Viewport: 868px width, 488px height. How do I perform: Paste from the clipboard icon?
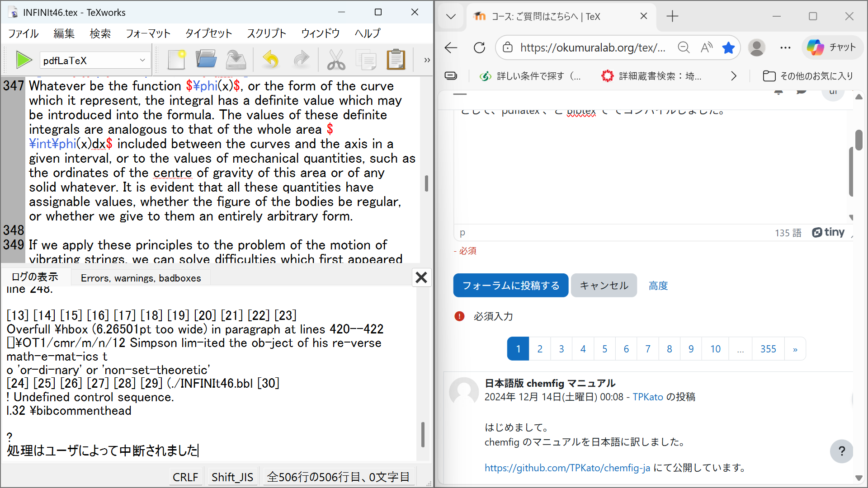(x=396, y=59)
